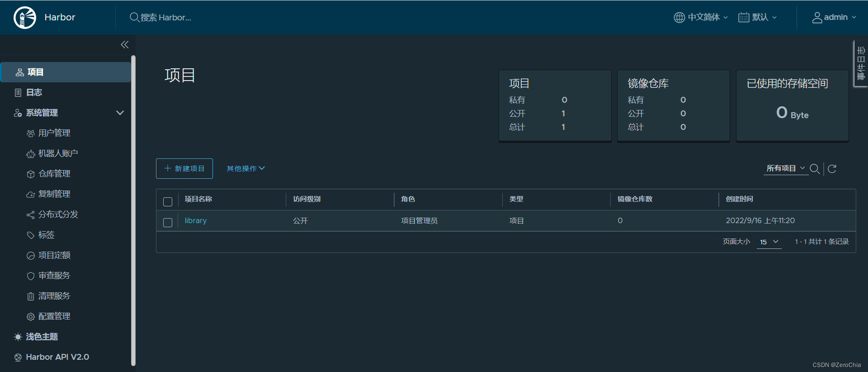Click the 日志 log list icon
Viewport: 868px width, 372px height.
tap(18, 93)
